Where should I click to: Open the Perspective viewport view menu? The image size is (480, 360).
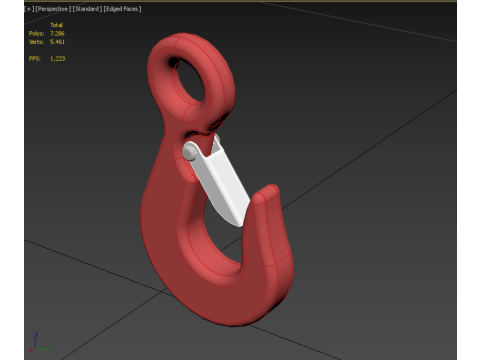coord(53,9)
